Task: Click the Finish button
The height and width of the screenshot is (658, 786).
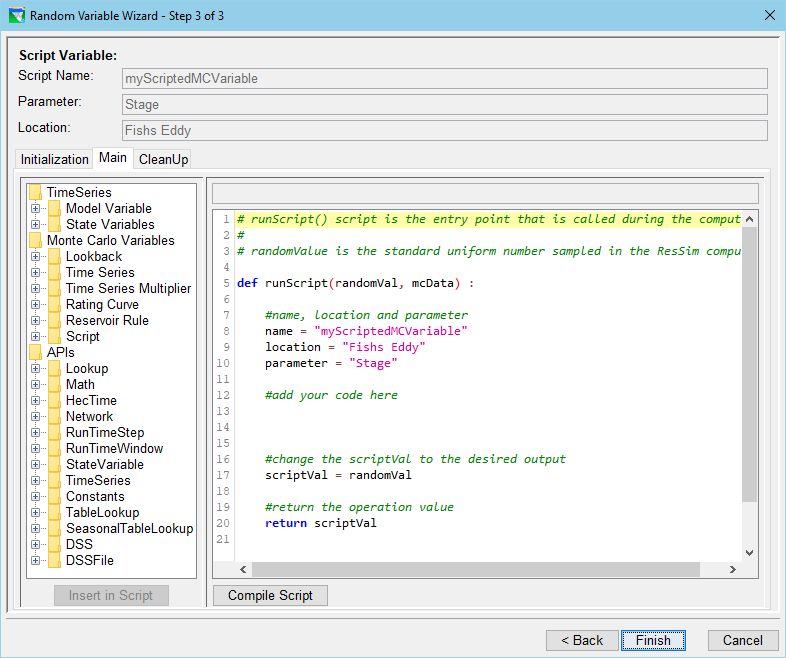Action: pos(653,640)
